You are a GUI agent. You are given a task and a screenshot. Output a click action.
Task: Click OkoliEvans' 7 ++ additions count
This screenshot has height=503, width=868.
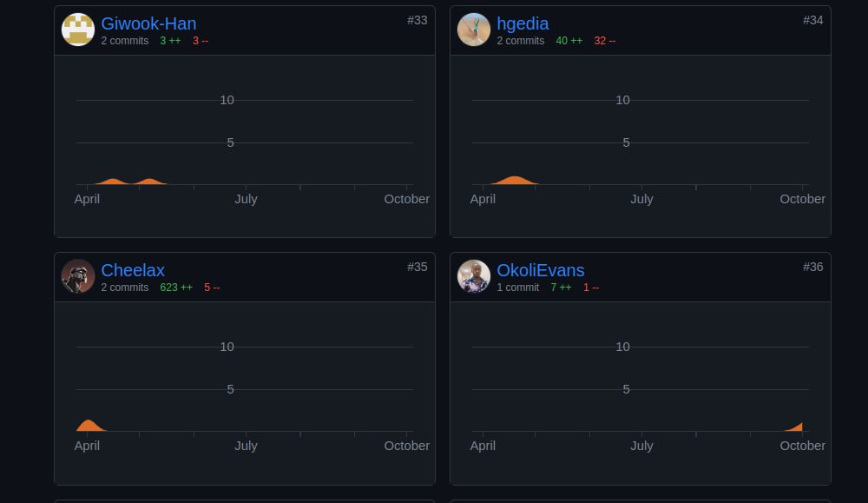pos(561,288)
